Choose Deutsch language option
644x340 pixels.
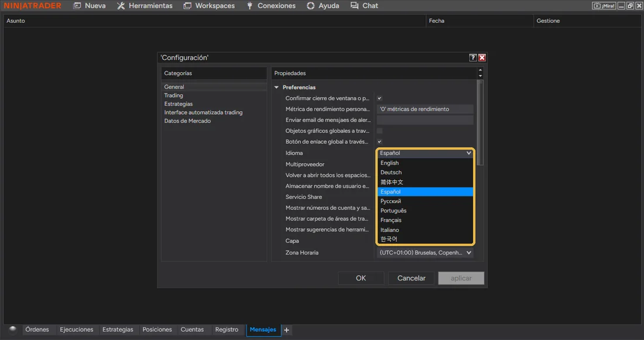425,173
